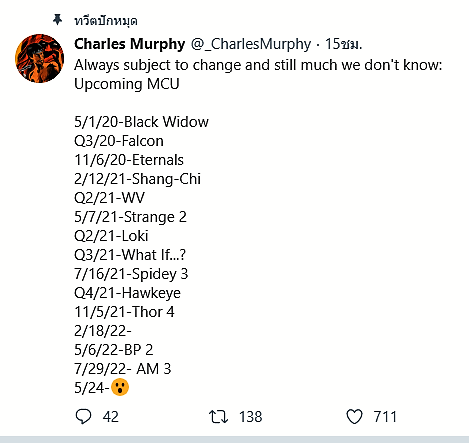Open the @_CharlesMurphy handle link
The image size is (469, 443).
point(251,44)
